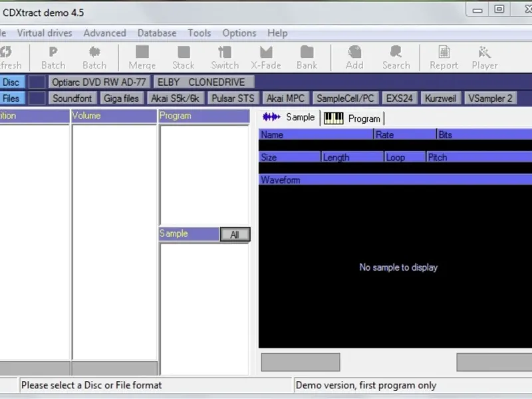The height and width of the screenshot is (399, 532).
Task: Click the Name column header
Action: (x=316, y=135)
